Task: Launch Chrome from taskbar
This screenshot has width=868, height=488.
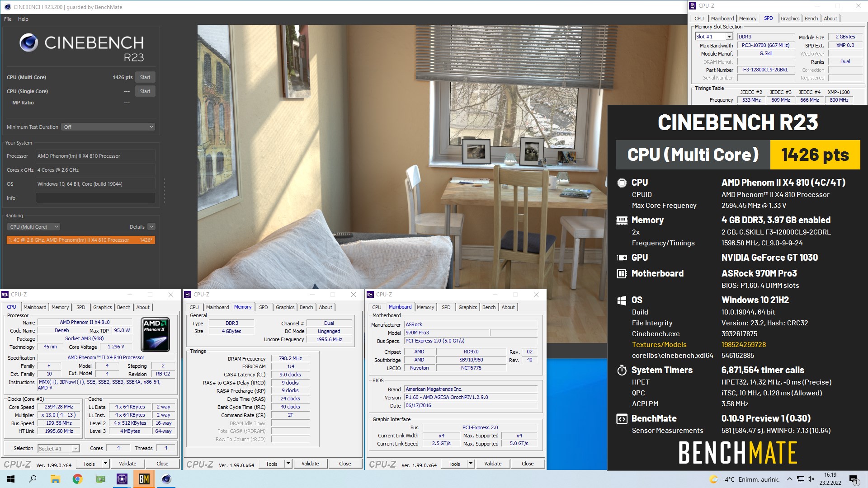Action: (77, 479)
